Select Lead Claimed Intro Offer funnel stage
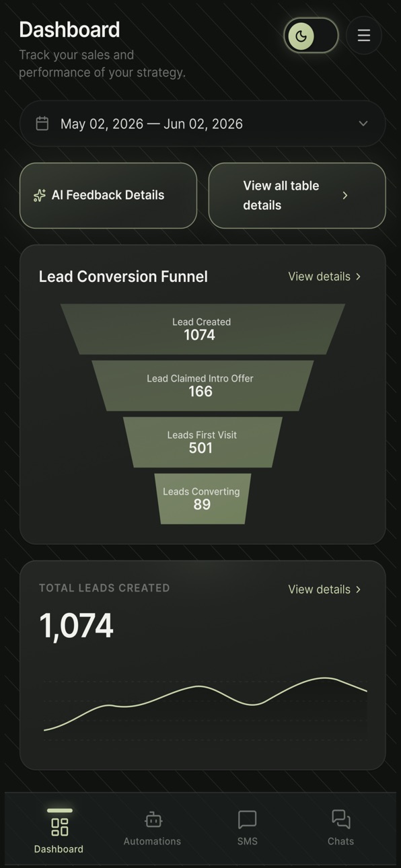 (203, 386)
